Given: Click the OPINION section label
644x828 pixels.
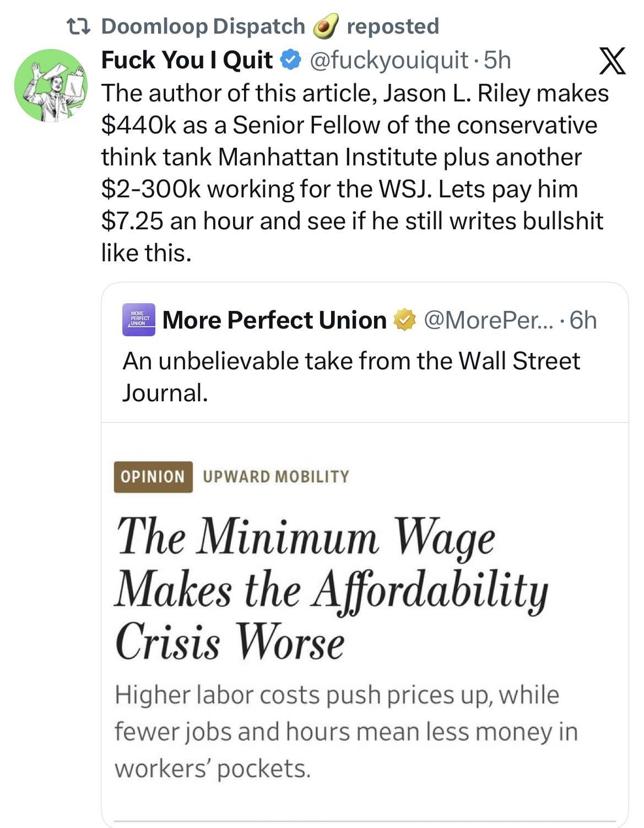Looking at the screenshot, I should [153, 477].
